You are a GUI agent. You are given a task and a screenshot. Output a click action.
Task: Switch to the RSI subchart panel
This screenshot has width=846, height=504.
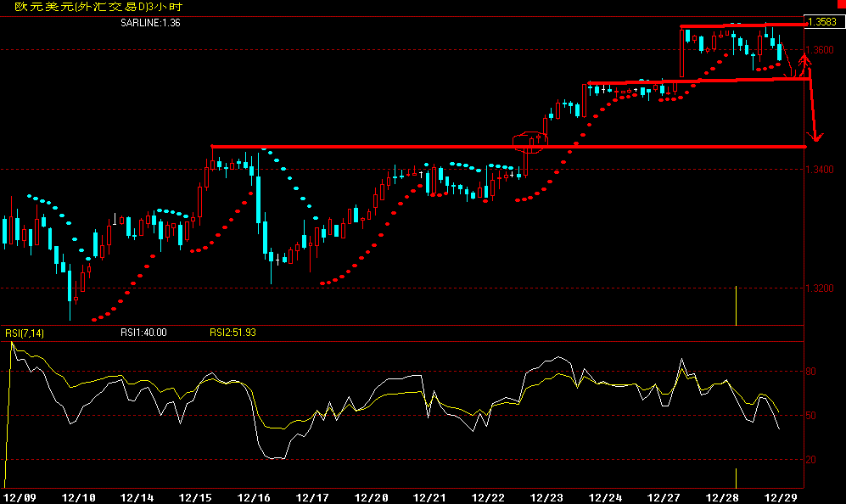(424, 407)
